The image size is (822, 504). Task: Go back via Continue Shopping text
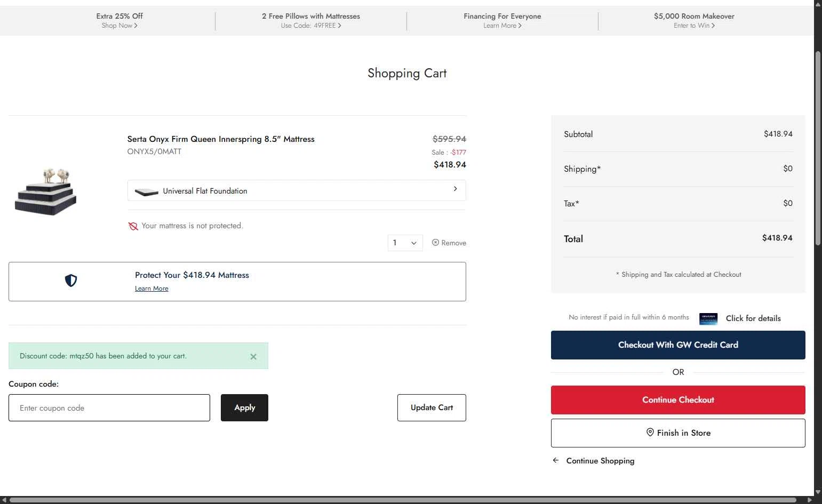600,461
